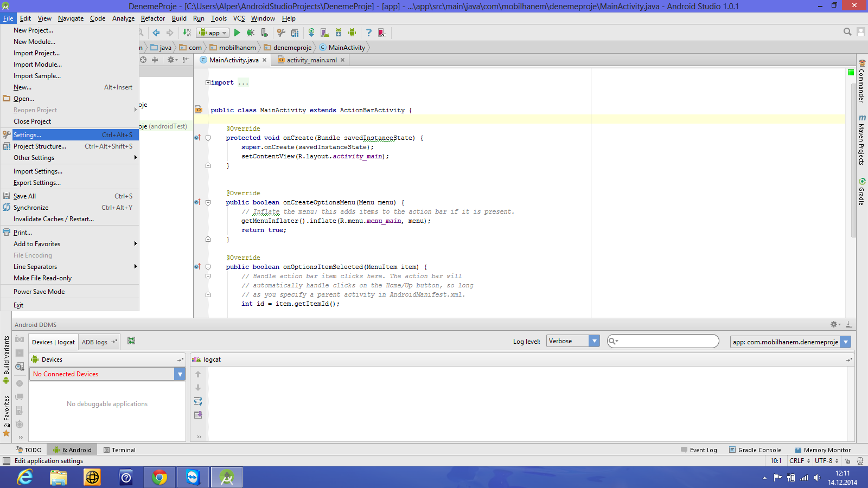The width and height of the screenshot is (868, 488).
Task: Toggle file read-only lock icon in status bar
Action: pyautogui.click(x=847, y=461)
